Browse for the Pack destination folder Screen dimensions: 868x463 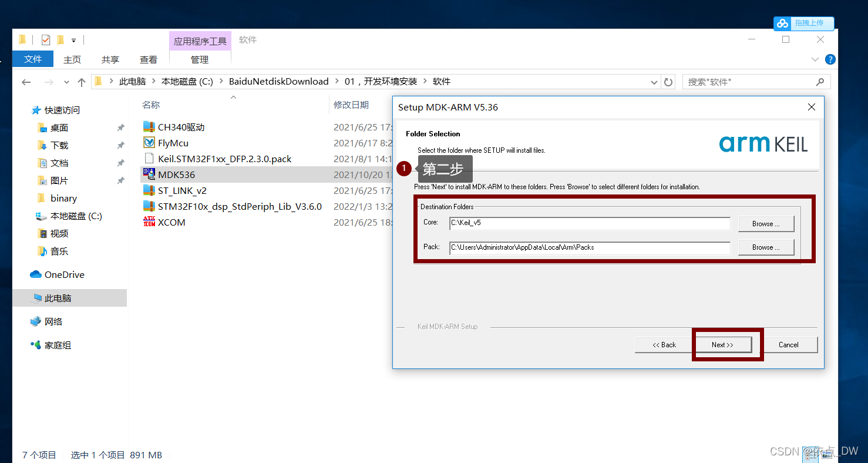[766, 247]
